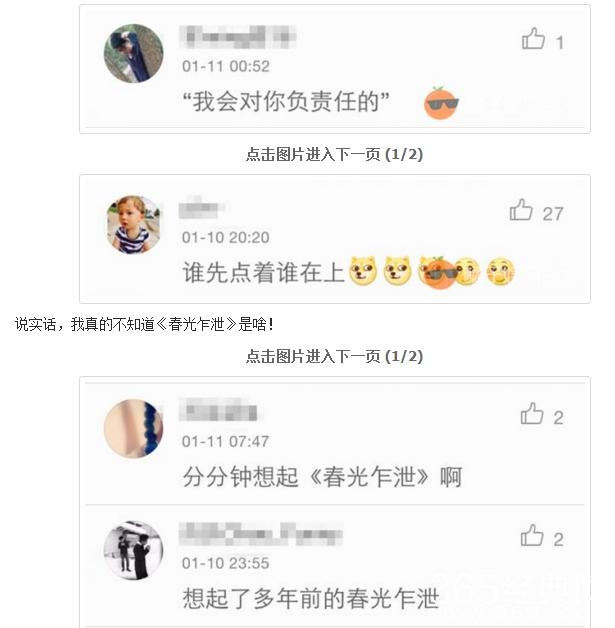The image size is (615, 628).
Task: Like the comment with 27 likes
Action: [x=521, y=210]
